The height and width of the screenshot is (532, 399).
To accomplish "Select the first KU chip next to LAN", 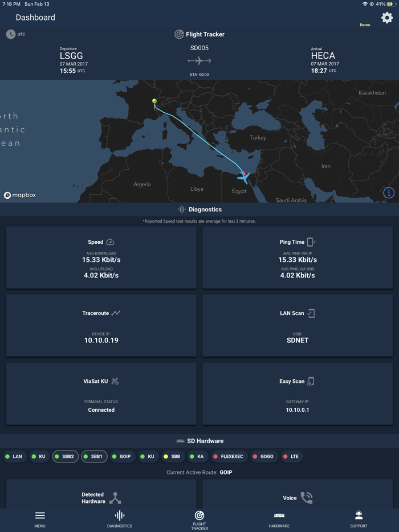I will pos(40,456).
